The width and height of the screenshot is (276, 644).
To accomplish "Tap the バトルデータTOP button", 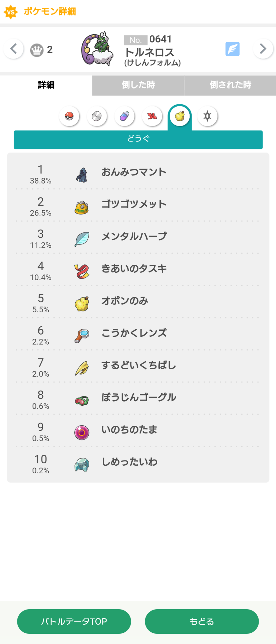I will click(74, 621).
